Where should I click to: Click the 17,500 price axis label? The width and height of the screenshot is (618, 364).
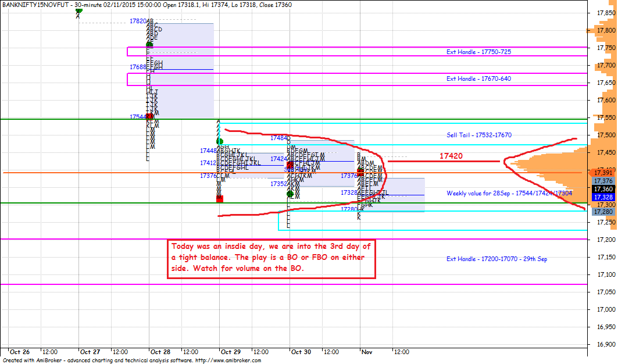coord(606,135)
